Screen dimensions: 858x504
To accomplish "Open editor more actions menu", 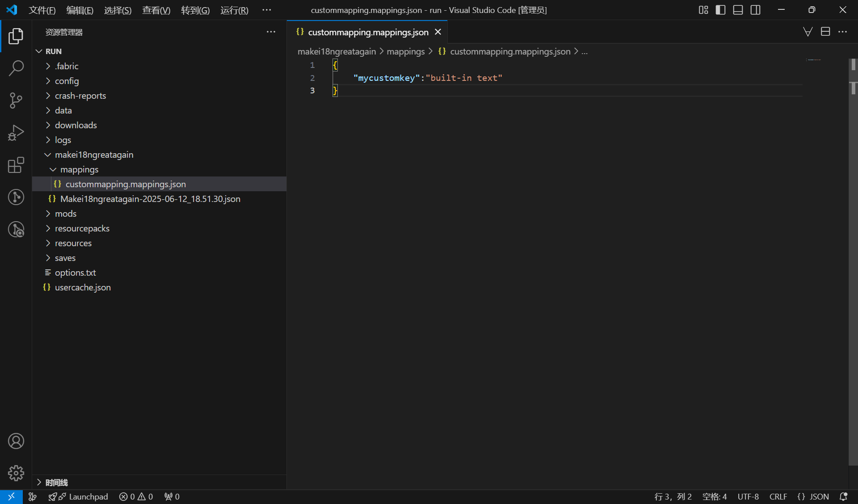I will pyautogui.click(x=843, y=32).
